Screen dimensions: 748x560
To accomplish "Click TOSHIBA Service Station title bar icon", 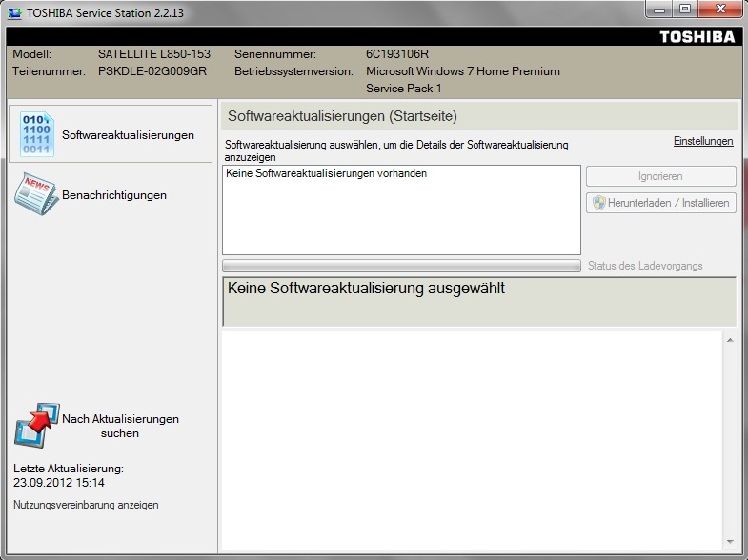I will point(14,13).
